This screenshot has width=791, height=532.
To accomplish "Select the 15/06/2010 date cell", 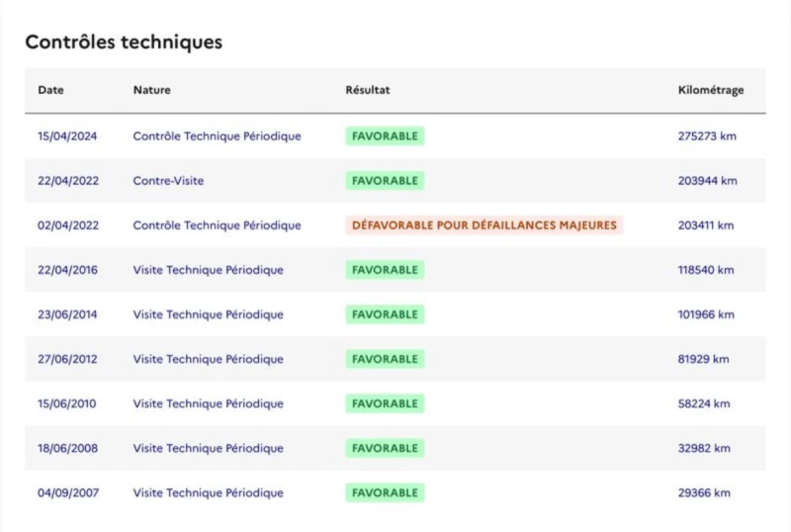I will coord(67,403).
